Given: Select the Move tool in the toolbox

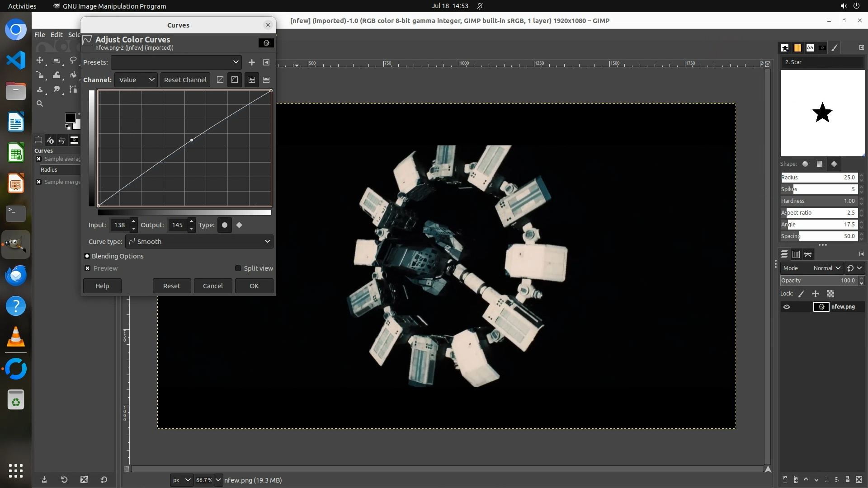Looking at the screenshot, I should (x=40, y=61).
